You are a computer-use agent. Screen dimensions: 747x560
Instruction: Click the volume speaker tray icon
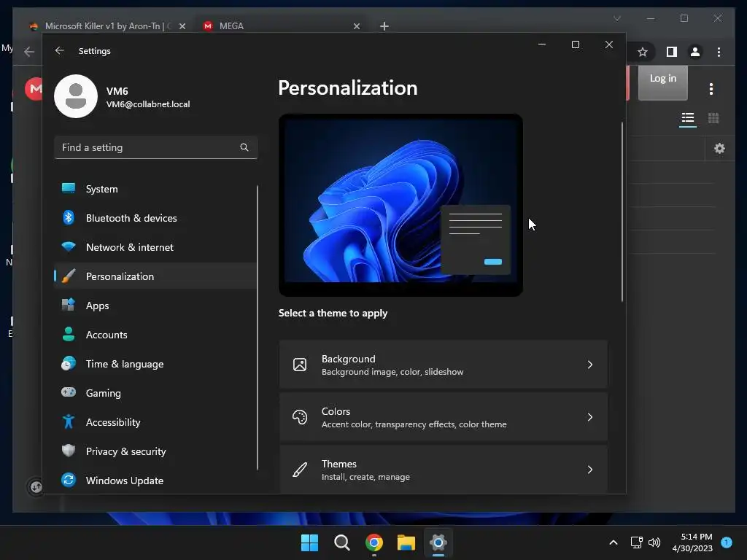coord(654,542)
